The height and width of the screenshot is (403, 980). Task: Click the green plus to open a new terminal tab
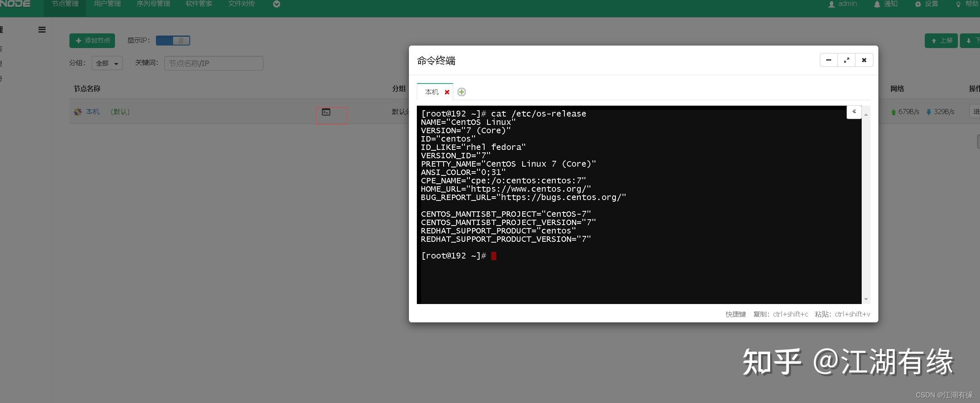[x=462, y=92]
